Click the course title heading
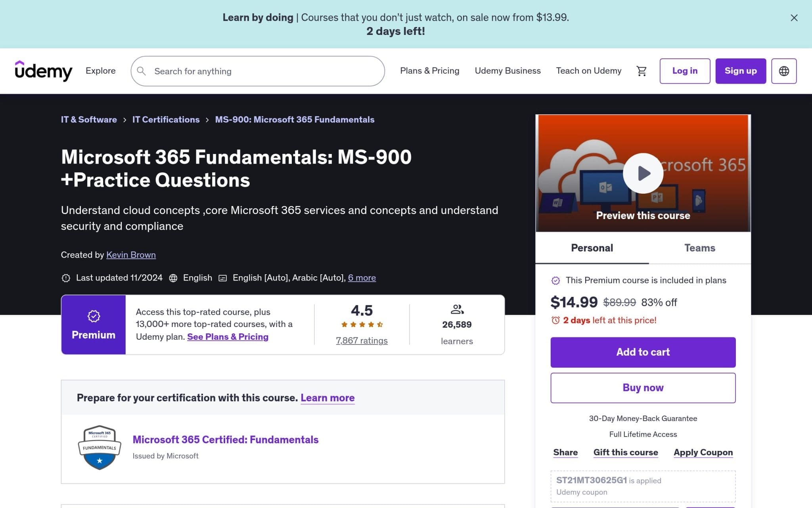The image size is (812, 508). click(x=236, y=168)
